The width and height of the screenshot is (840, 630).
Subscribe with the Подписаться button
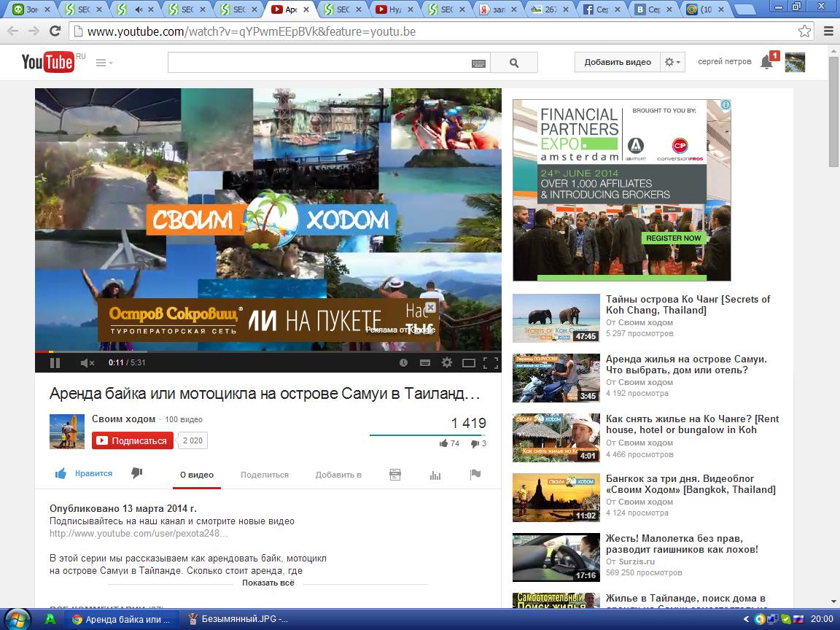[132, 440]
